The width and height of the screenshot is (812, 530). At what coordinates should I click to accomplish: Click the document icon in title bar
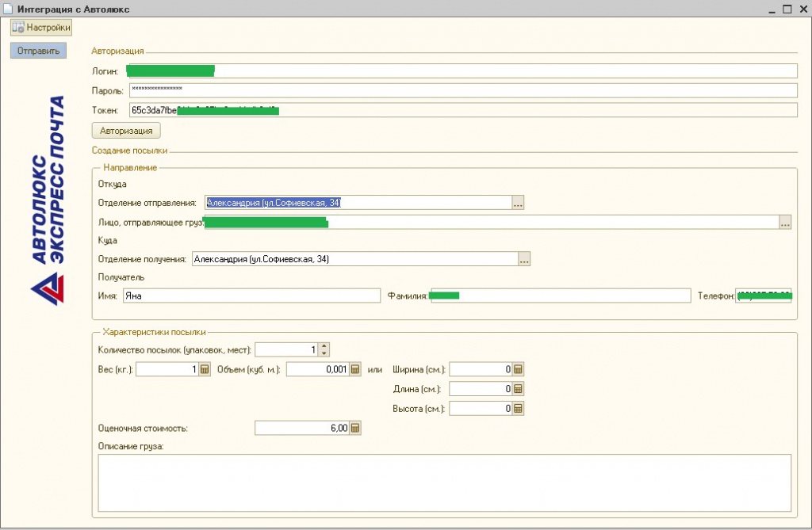tap(8, 8)
